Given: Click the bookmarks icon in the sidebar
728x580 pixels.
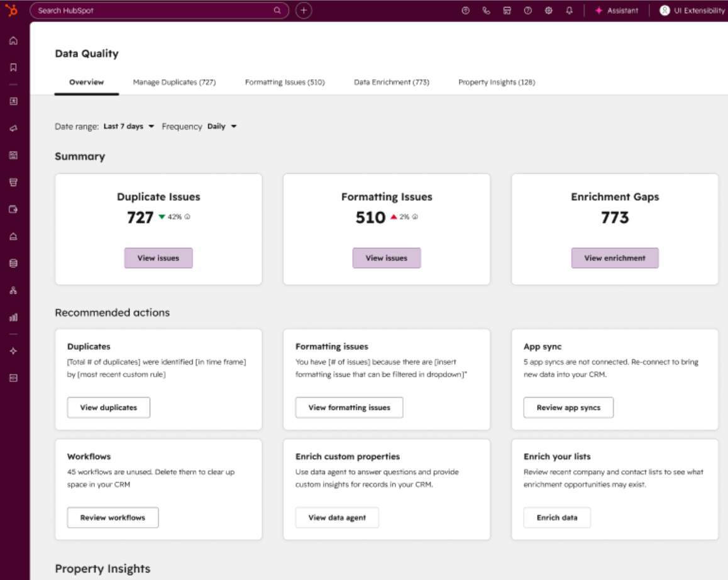Looking at the screenshot, I should click(13, 67).
